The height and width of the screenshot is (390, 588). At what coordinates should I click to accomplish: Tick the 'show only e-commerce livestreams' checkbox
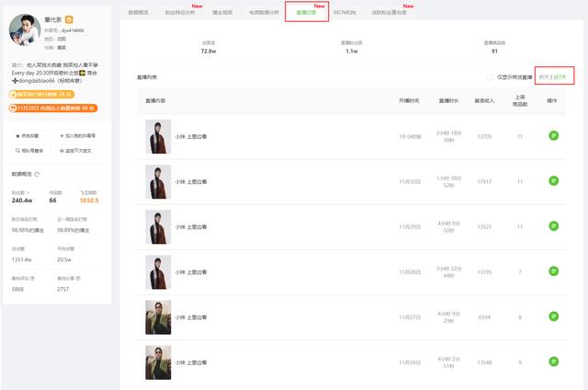coord(490,77)
